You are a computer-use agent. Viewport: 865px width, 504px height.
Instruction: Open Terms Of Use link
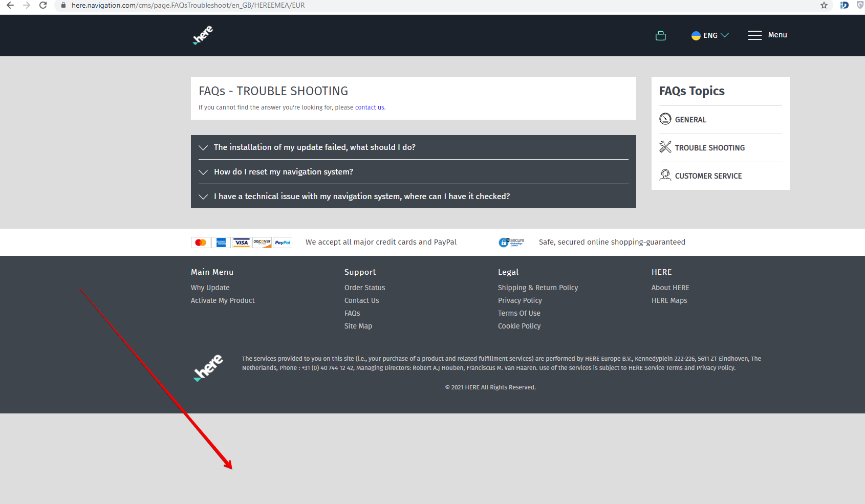[519, 313]
